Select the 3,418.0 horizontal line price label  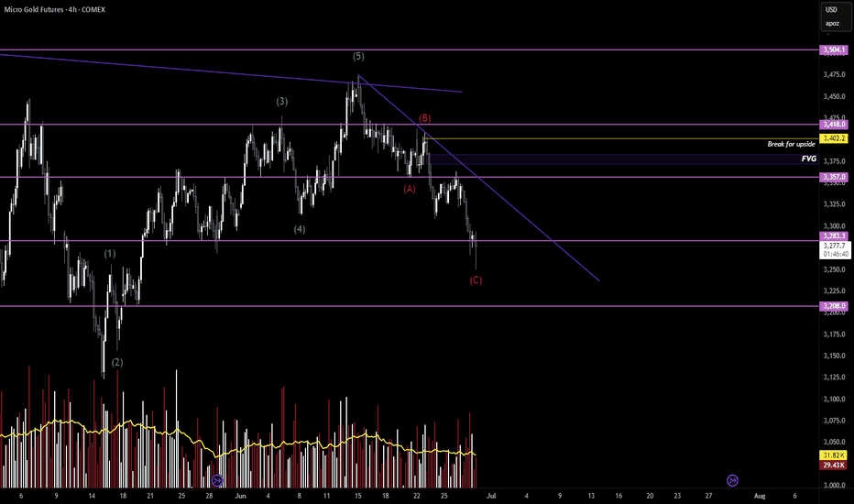834,125
